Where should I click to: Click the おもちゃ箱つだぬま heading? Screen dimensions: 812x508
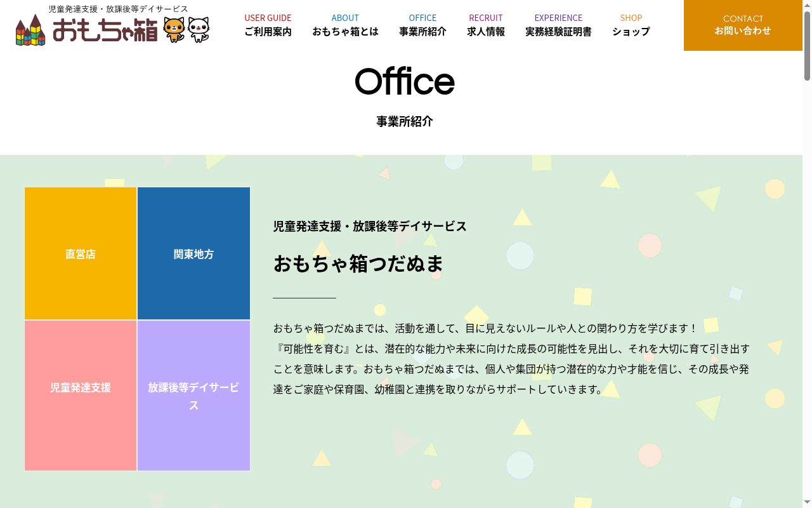[358, 264]
